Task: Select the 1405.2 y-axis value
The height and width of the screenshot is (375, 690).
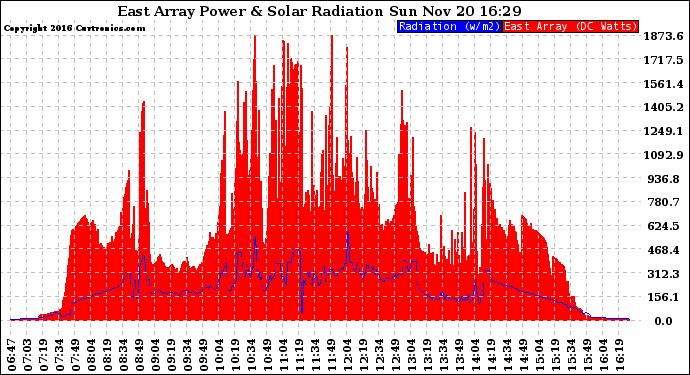Action: [663, 107]
